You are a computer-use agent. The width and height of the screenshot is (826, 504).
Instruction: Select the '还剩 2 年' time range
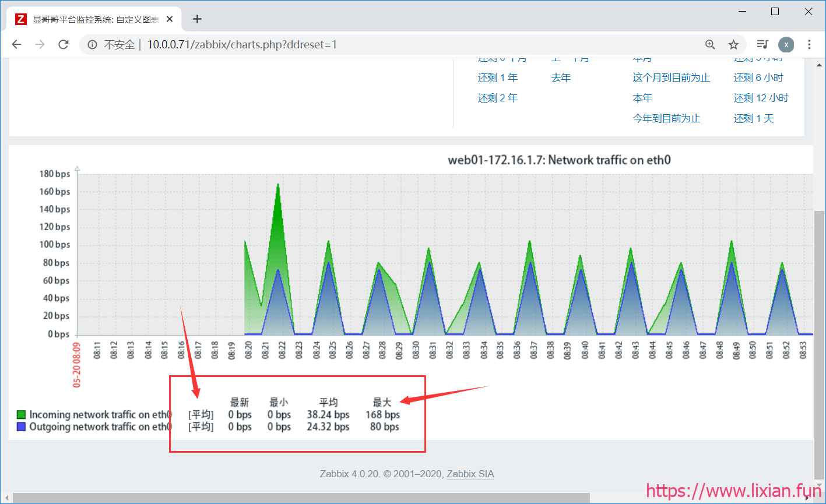[x=498, y=98]
